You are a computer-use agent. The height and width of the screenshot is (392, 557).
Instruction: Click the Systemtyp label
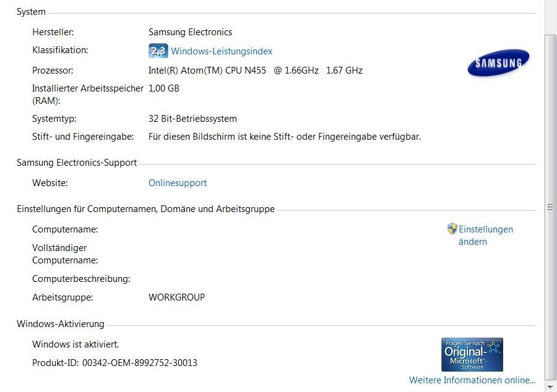coord(54,119)
